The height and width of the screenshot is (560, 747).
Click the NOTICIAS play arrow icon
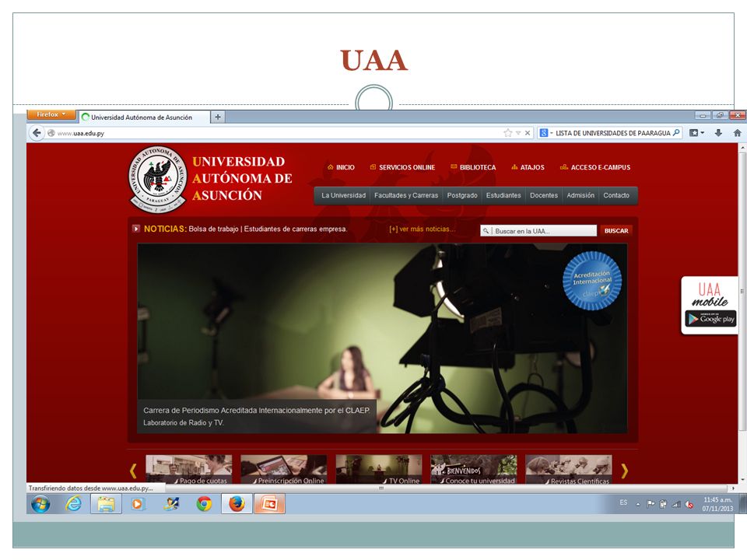click(136, 229)
